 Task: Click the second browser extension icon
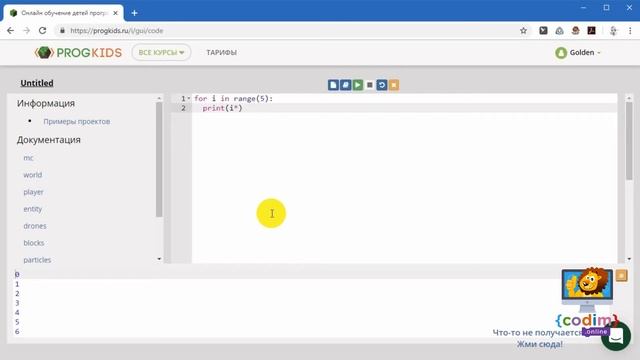[x=559, y=31]
